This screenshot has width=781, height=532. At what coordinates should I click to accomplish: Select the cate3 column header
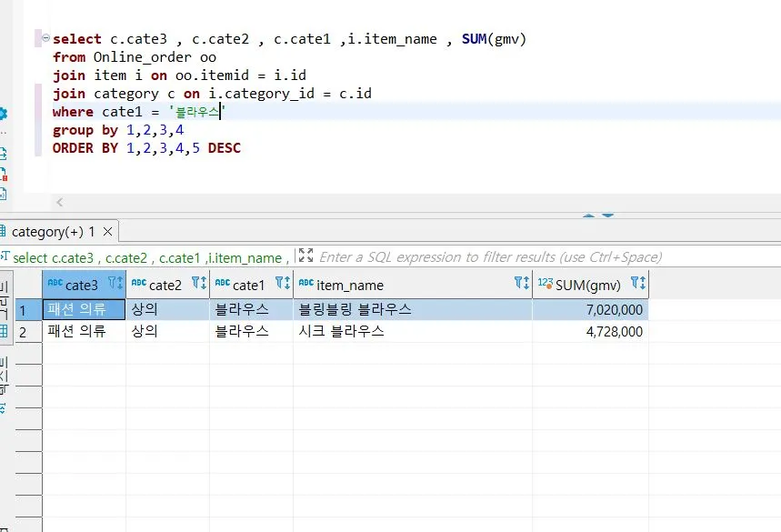coord(82,285)
